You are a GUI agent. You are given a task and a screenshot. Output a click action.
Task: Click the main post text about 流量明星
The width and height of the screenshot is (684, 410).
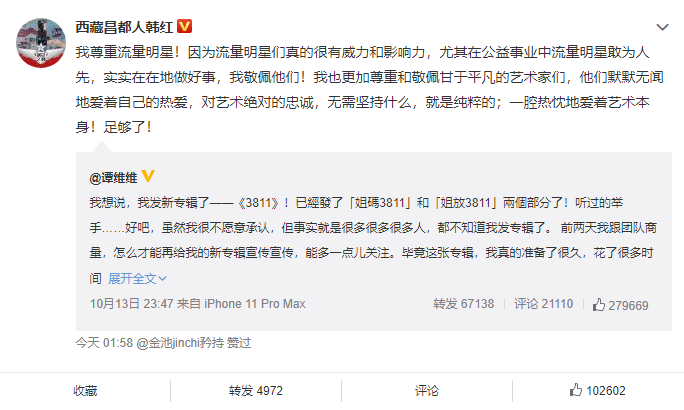pyautogui.click(x=369, y=90)
